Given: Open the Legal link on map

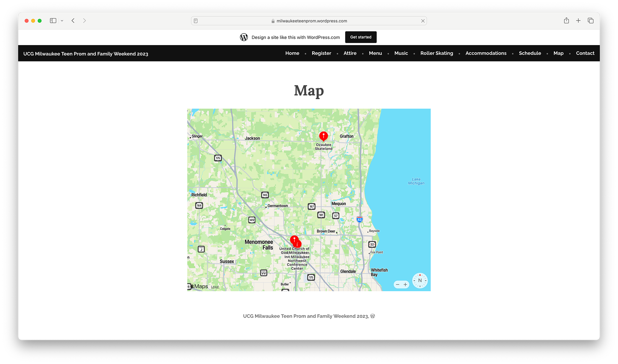Looking at the screenshot, I should point(215,287).
